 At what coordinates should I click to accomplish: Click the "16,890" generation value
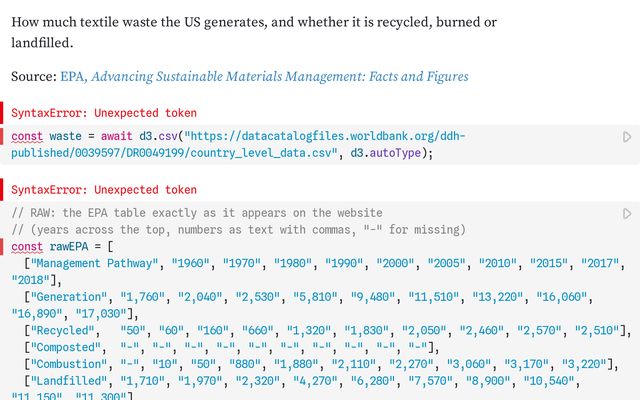tap(37, 313)
